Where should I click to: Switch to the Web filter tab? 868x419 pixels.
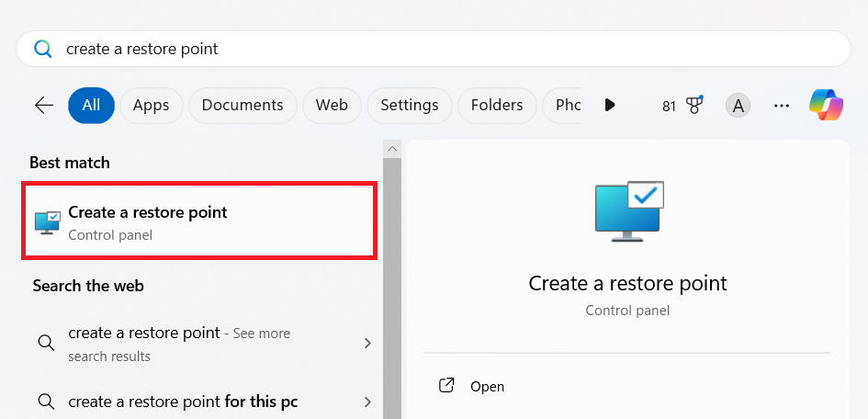click(x=332, y=105)
